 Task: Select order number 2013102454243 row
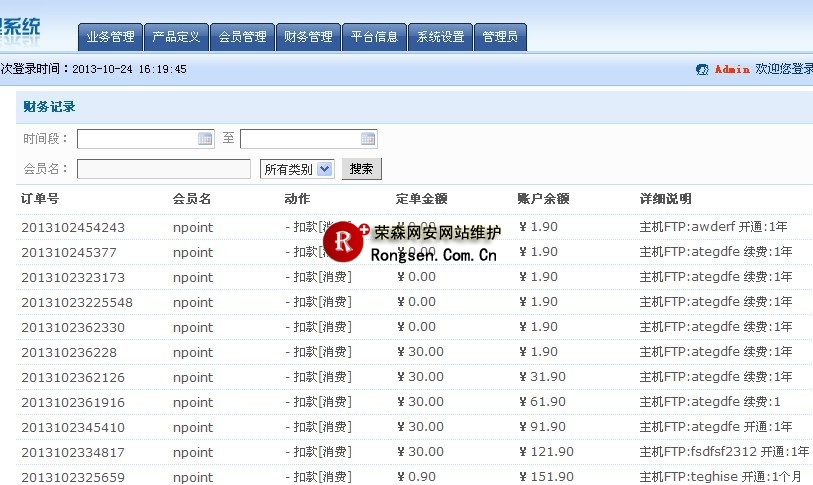tap(73, 228)
